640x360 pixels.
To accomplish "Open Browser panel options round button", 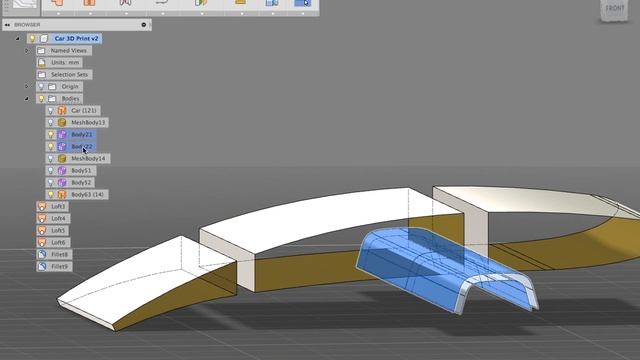I will (x=144, y=25).
